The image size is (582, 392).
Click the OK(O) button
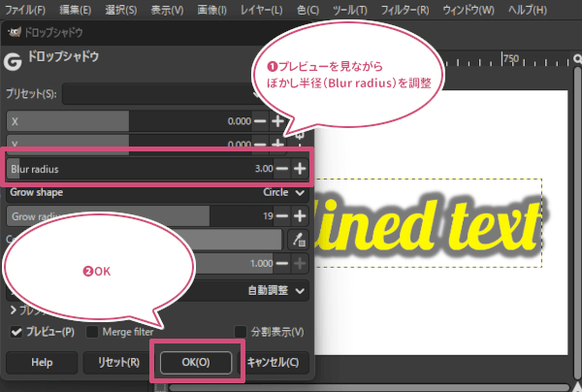tap(196, 363)
